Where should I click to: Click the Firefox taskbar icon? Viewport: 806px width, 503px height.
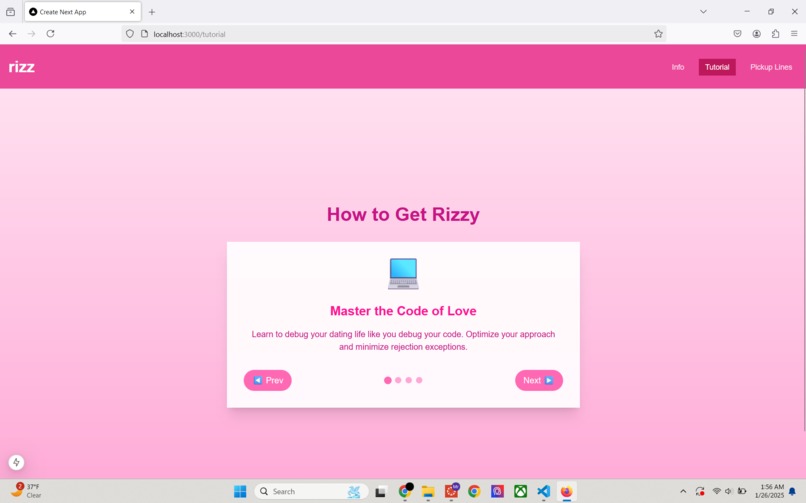point(566,492)
